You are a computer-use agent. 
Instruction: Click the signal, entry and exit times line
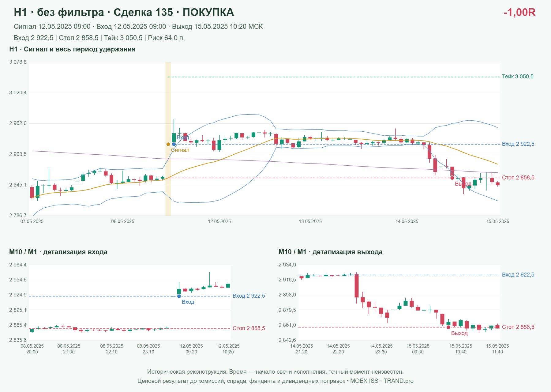[138, 27]
